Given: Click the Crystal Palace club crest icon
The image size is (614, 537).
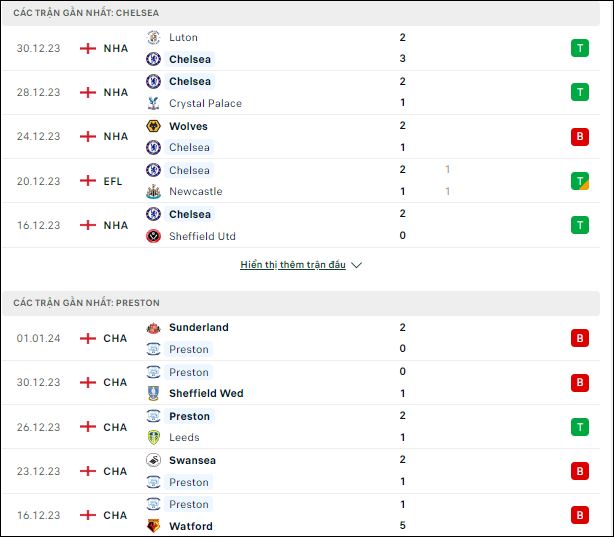Looking at the screenshot, I should click(x=154, y=103).
